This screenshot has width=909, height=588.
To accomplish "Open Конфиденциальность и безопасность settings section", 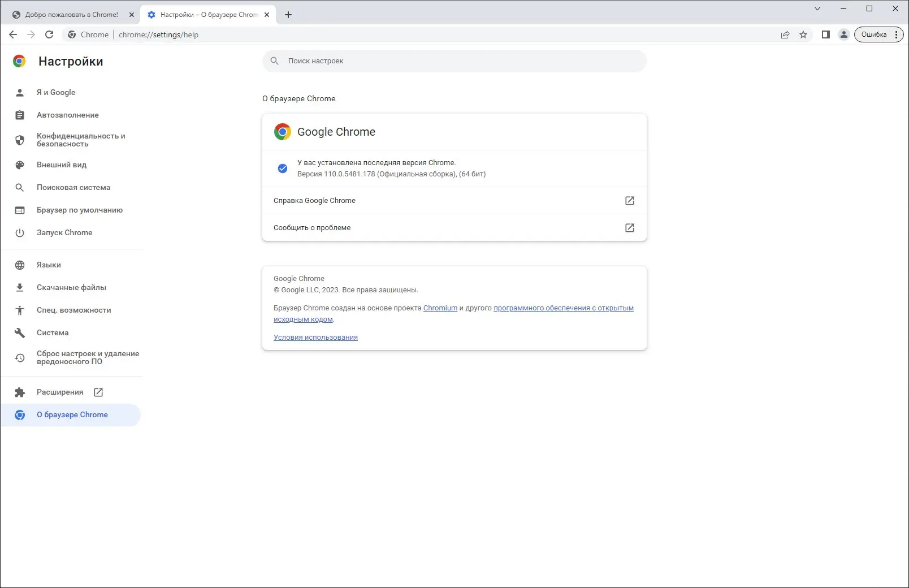I will tap(81, 140).
